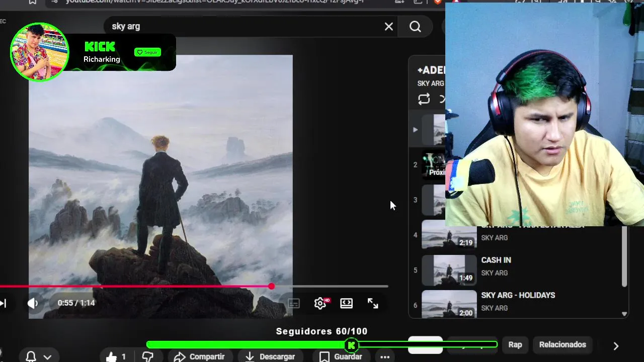
Task: Click the green Seguir follow button
Action: pos(147,52)
